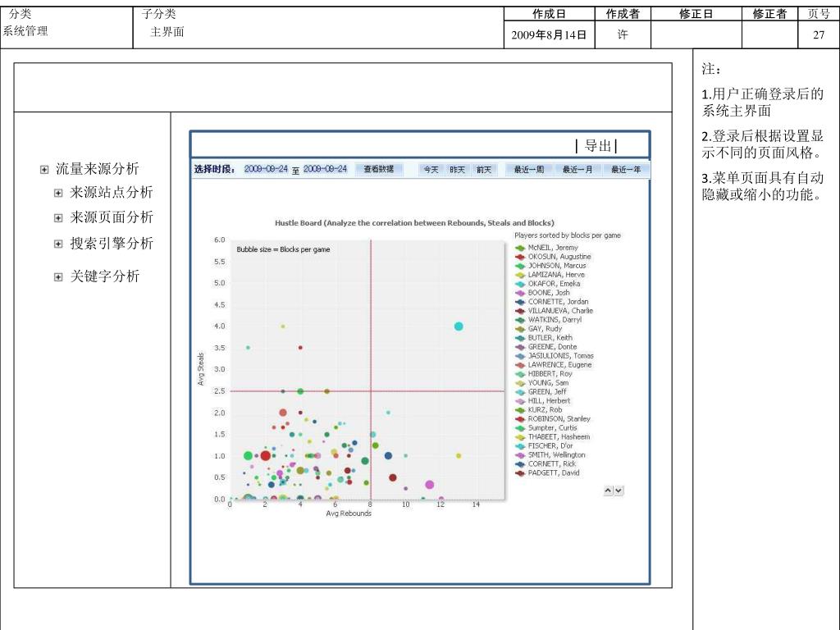840x630 pixels.
Task: Open the 关键字分析 menu item
Action: pos(104,276)
